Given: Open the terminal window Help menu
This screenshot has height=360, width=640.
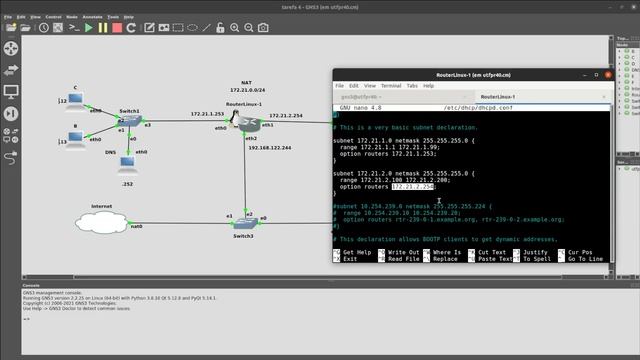Looking at the screenshot, I should (x=428, y=86).
